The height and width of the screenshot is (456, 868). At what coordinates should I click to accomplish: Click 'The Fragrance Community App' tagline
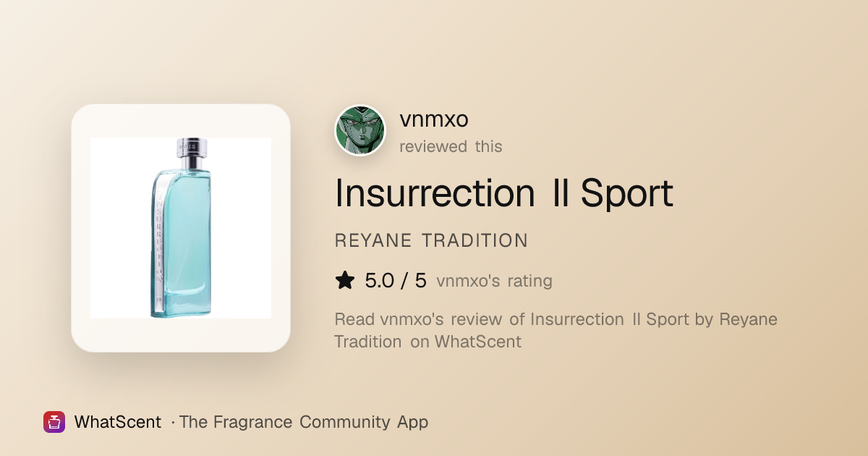coord(304,422)
